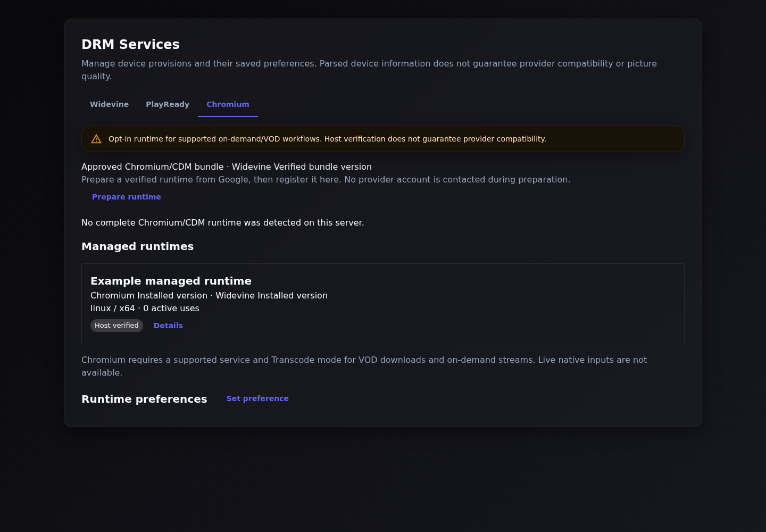Switch to the Widevine tab

[109, 104]
